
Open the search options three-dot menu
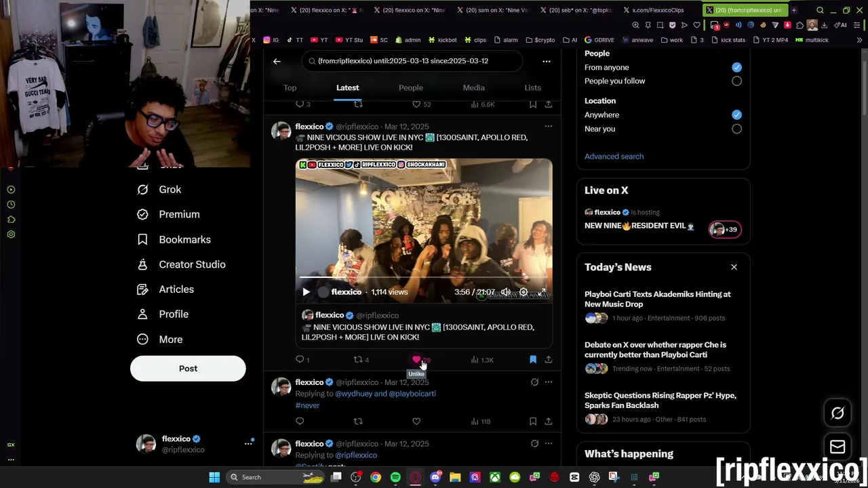tap(546, 61)
